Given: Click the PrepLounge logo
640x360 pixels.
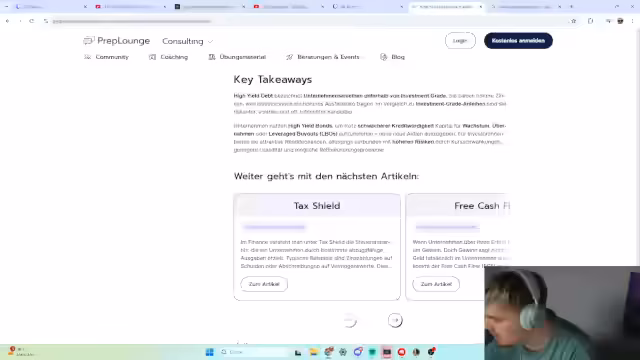Looking at the screenshot, I should pos(116,41).
